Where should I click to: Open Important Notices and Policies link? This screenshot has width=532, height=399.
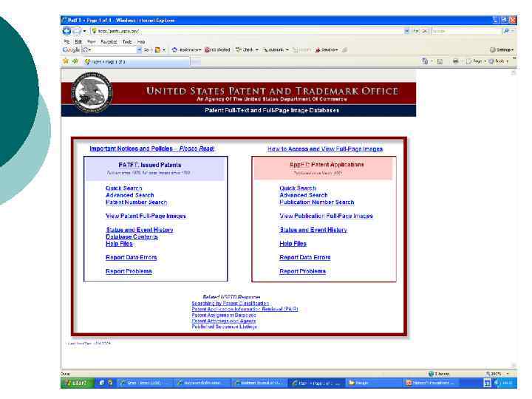152,149
